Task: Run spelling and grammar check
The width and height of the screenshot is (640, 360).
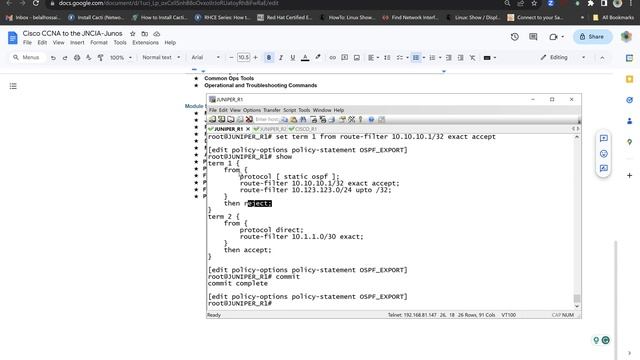Action: coord(89,58)
